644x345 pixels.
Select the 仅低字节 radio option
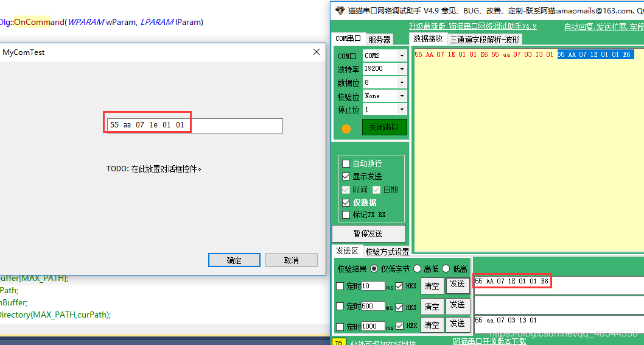point(374,269)
